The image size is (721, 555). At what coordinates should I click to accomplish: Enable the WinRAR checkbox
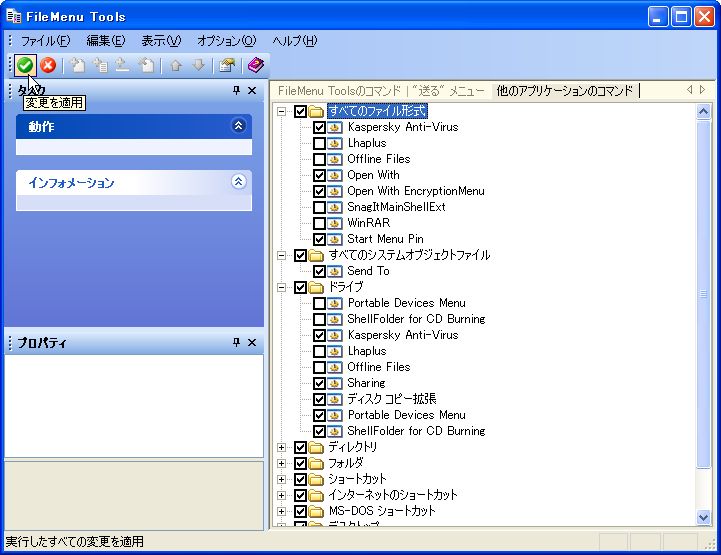319,223
